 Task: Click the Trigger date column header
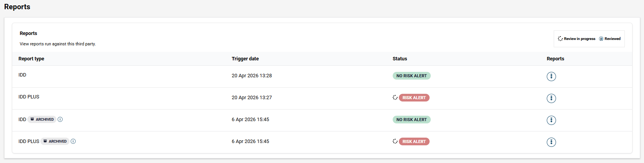click(245, 58)
